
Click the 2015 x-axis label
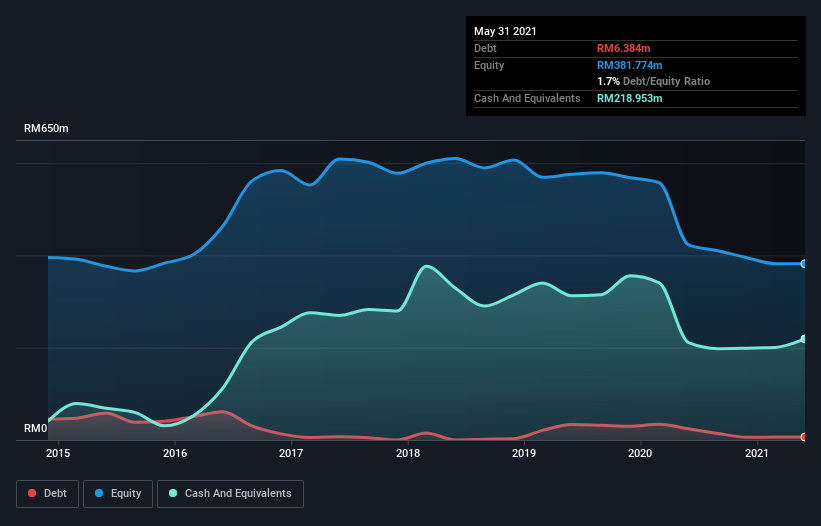click(x=58, y=453)
